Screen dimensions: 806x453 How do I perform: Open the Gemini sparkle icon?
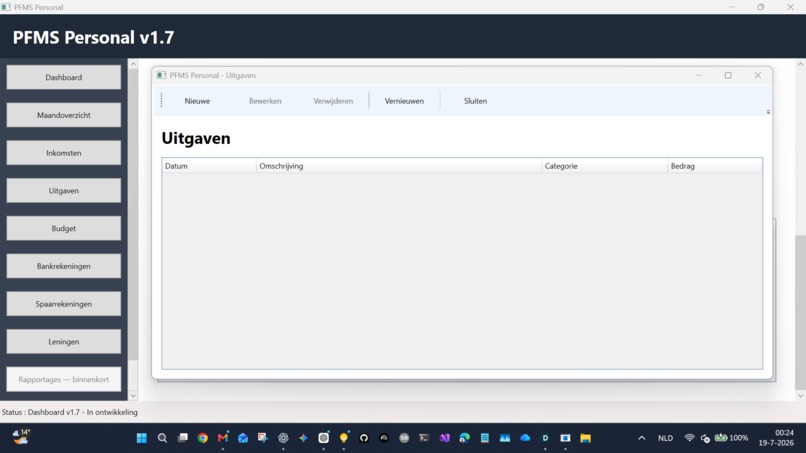tap(303, 438)
